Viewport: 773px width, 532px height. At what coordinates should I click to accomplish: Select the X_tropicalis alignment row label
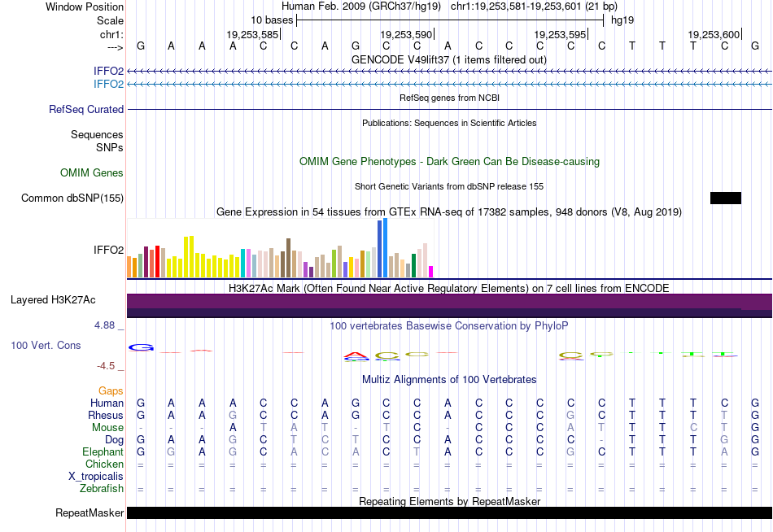(96, 477)
